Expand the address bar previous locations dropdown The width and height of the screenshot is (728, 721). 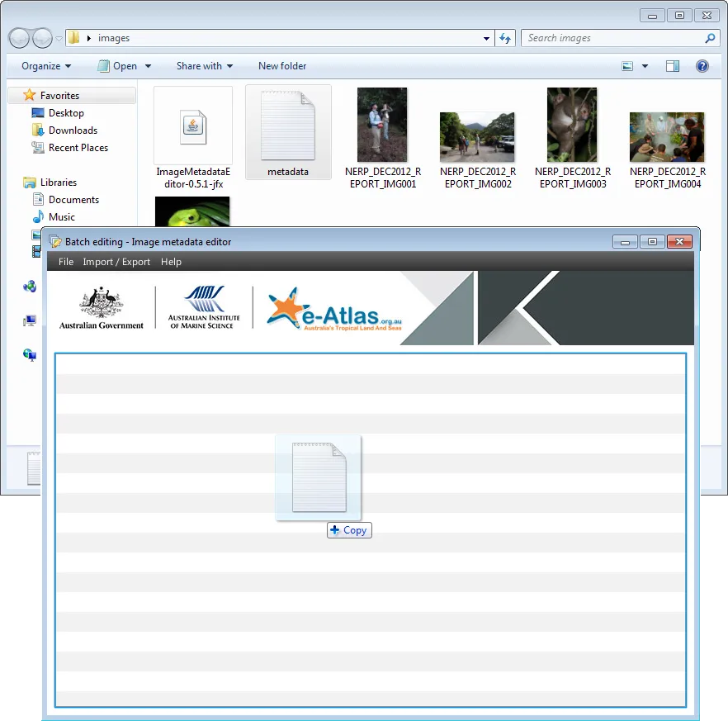486,38
